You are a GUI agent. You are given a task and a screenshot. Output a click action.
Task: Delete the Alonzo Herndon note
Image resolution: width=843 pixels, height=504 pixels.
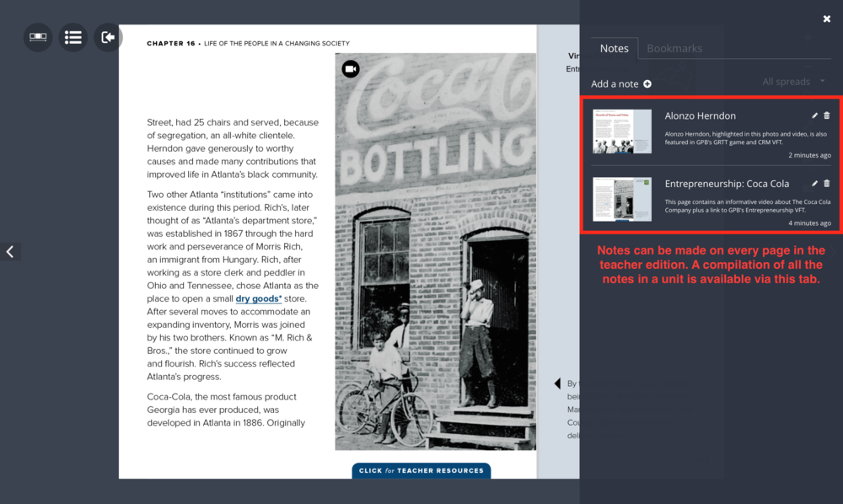click(827, 115)
